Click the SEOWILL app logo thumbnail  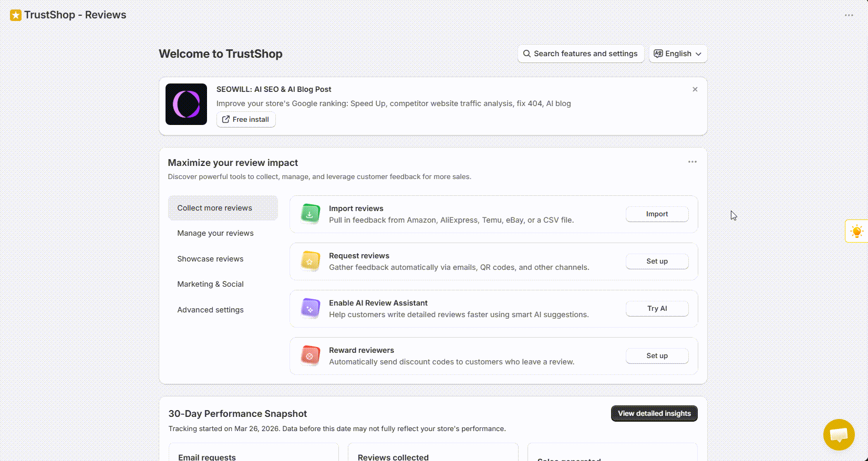pyautogui.click(x=186, y=104)
